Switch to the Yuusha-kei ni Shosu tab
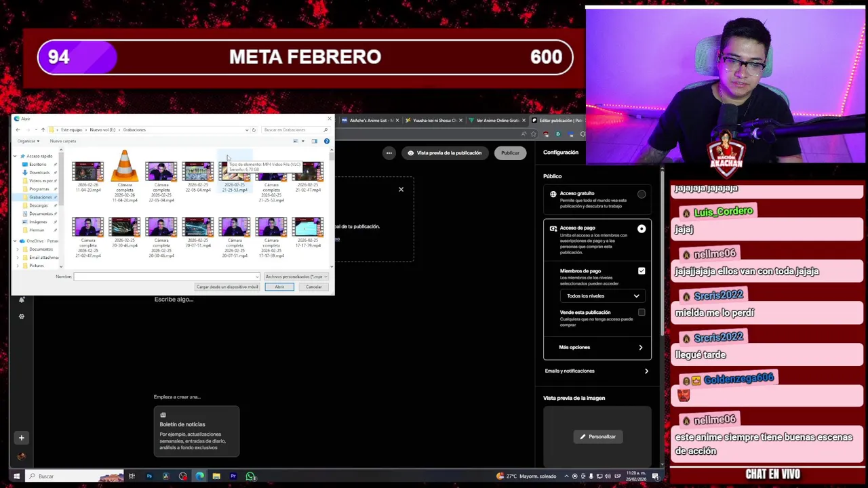The height and width of the screenshot is (488, 868). [433, 121]
